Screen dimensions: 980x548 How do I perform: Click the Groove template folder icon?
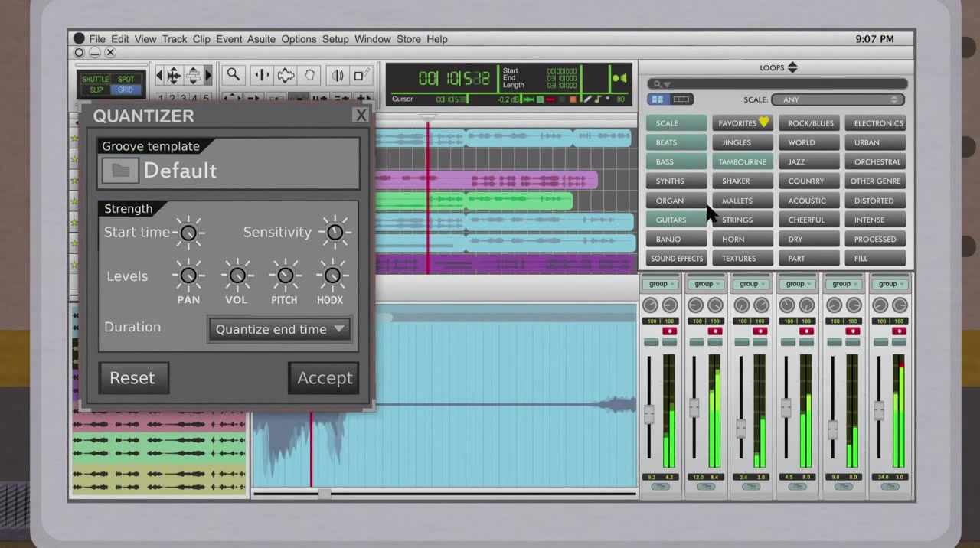point(120,171)
